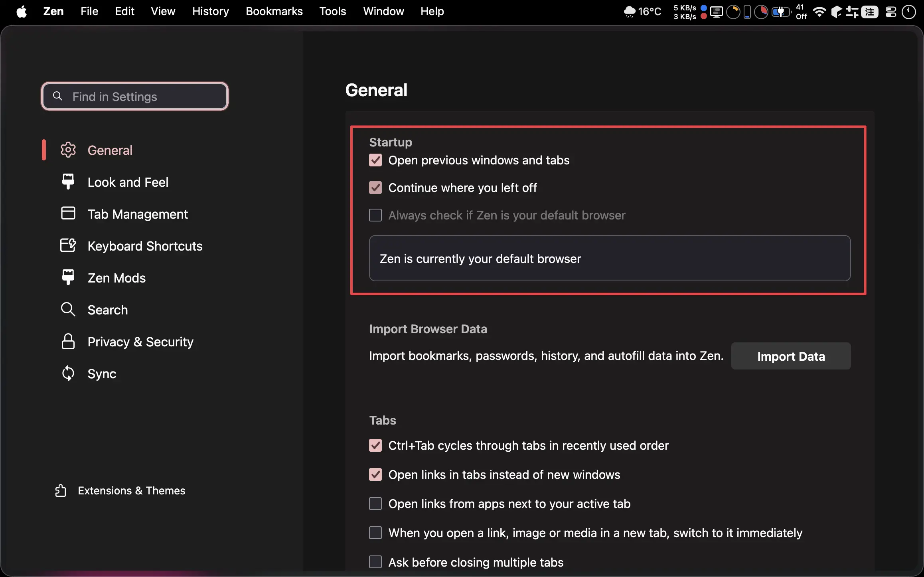Click the Keyboard Shortcuts icon
This screenshot has width=924, height=577.
(x=68, y=245)
